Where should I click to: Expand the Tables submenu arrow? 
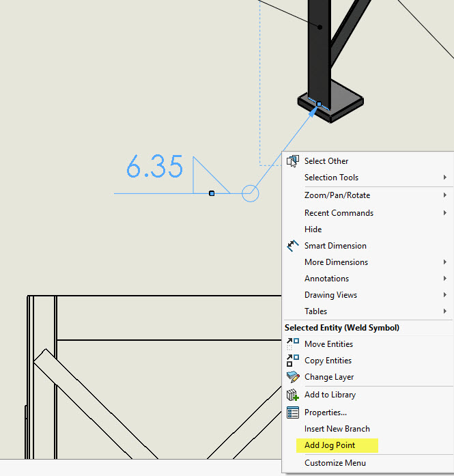445,311
